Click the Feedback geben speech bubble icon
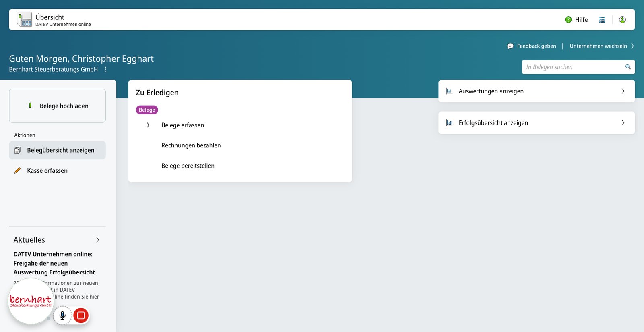Screen dimensions: 644x332 [510, 46]
